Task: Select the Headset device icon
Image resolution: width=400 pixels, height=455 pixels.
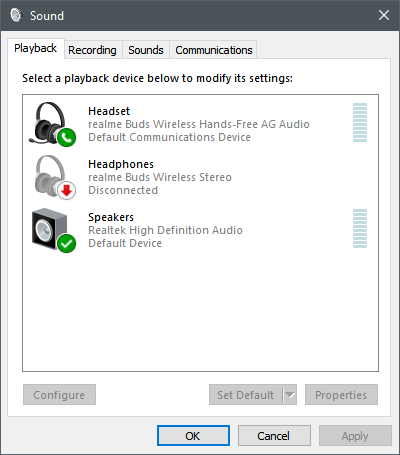Action: pyautogui.click(x=53, y=124)
